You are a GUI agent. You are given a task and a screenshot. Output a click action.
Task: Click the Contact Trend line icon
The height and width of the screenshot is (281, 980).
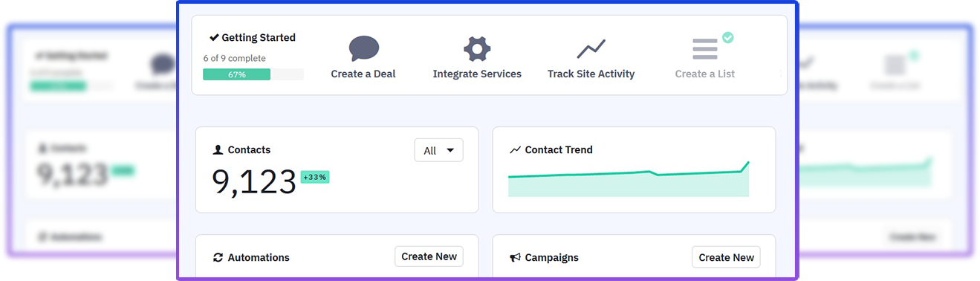[515, 150]
